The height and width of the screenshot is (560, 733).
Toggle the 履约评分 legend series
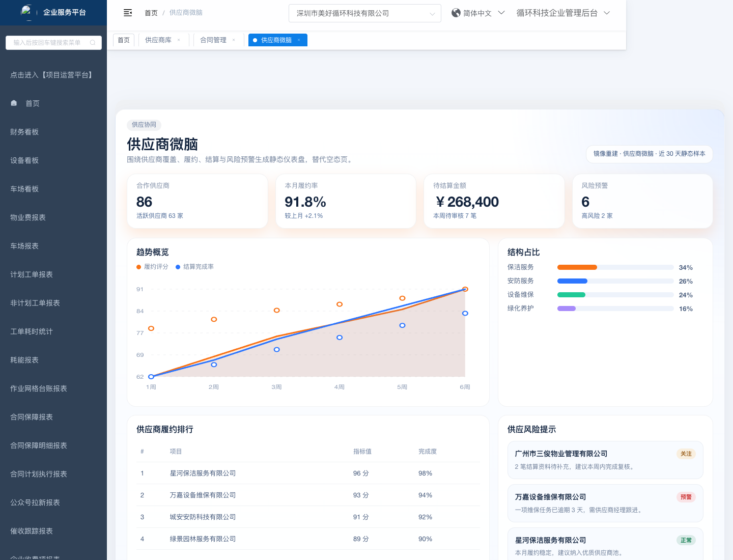pos(152,267)
